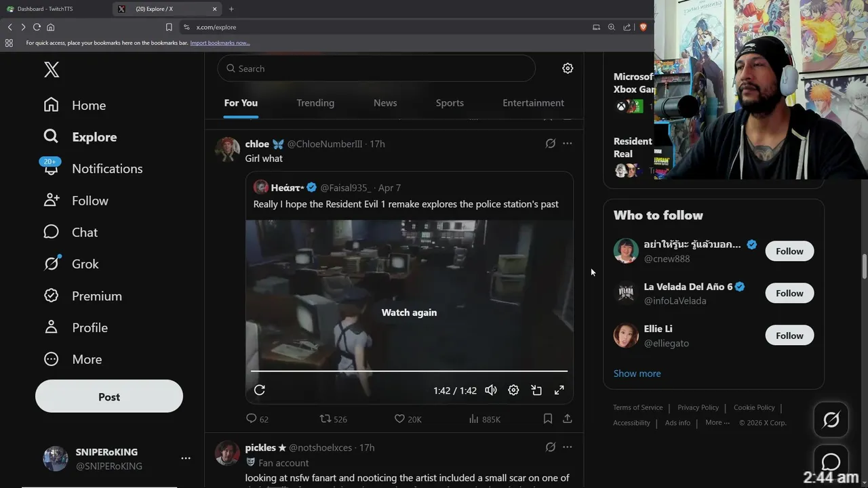Open a new browser tab

coord(231,9)
